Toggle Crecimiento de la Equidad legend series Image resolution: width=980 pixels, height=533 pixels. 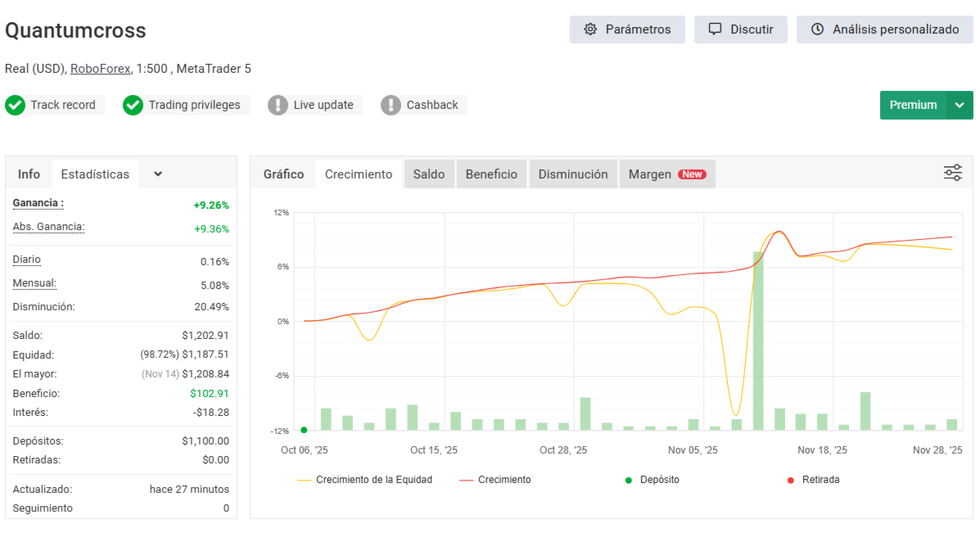click(x=365, y=480)
